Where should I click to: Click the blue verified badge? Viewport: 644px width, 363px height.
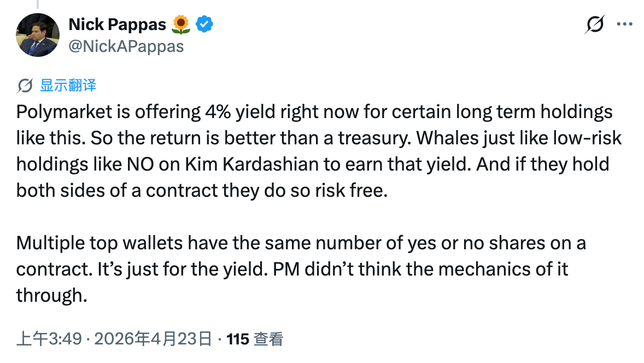(205, 24)
